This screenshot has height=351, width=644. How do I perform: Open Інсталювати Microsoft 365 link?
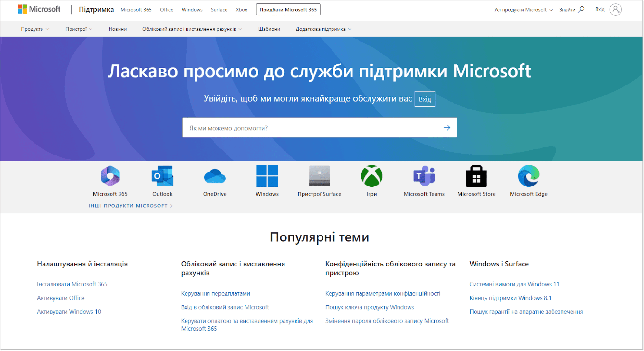pos(72,284)
